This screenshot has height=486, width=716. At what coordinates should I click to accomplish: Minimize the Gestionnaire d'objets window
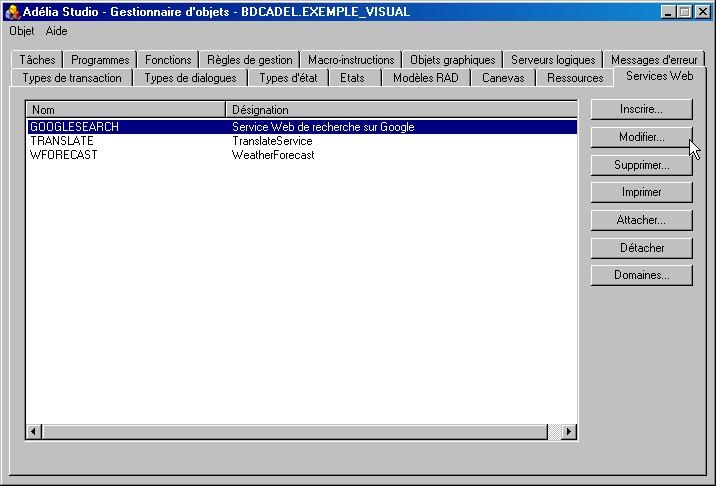click(668, 12)
